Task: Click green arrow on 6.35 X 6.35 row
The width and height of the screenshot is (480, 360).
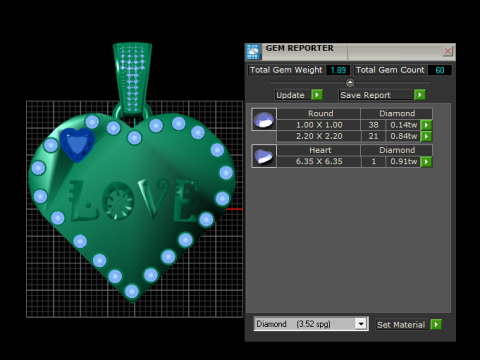Action: 426,162
